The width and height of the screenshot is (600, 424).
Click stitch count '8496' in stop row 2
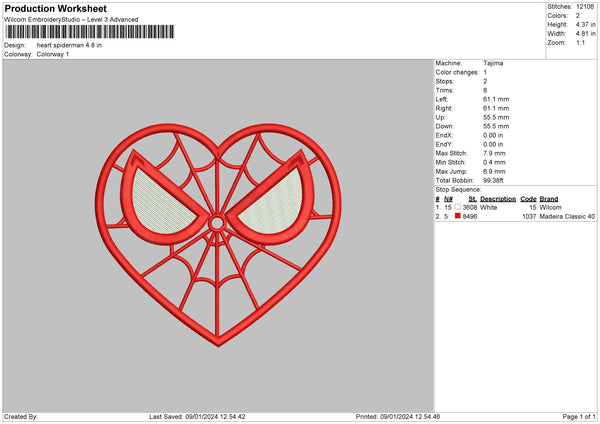click(470, 217)
